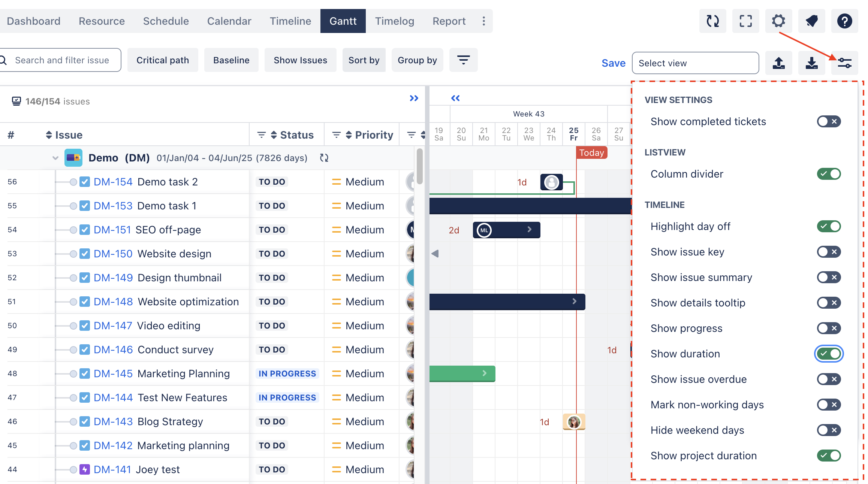Collapse timeline with double left chevron
Screen dimensions: 868x484
pos(455,98)
